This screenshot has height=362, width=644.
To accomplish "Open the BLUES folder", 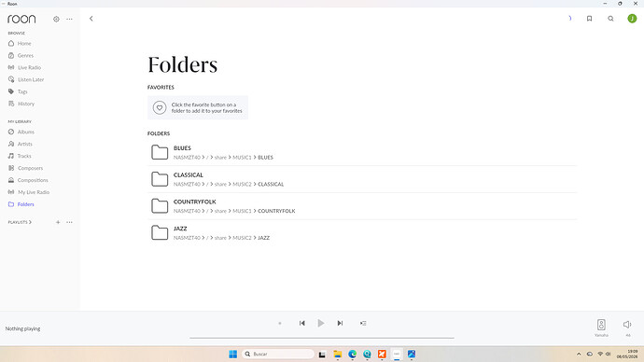I will click(362, 152).
